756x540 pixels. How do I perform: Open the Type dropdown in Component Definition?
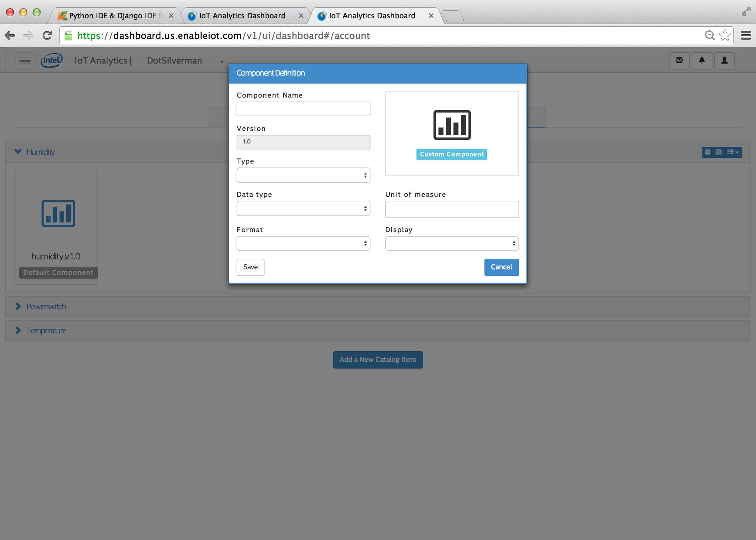[x=303, y=175]
